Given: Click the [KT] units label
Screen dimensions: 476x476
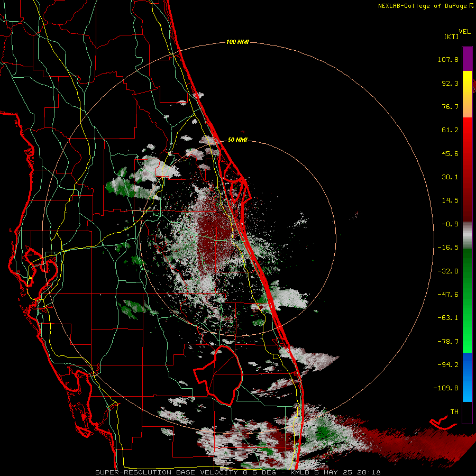Looking at the screenshot, I should pos(452,36).
